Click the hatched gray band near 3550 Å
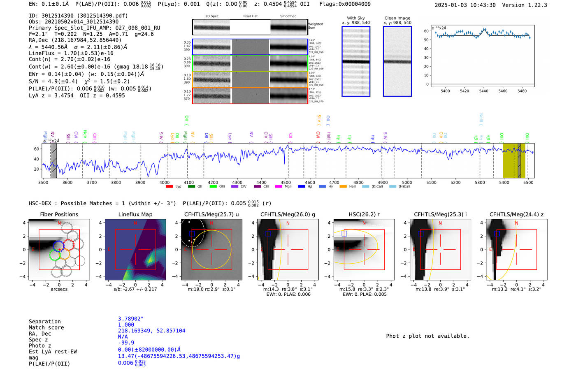Screen dimensions: 576x392 click(x=54, y=160)
